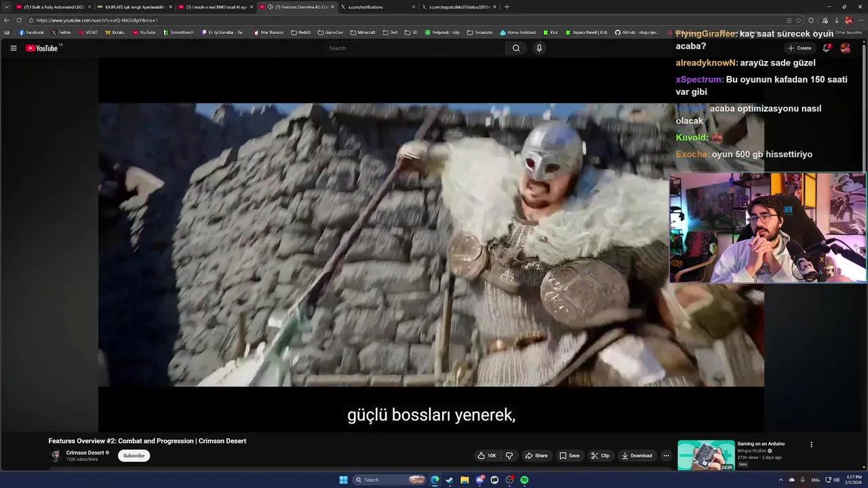Open Mac Rumors bookmark
The image size is (868, 488).
(269, 33)
